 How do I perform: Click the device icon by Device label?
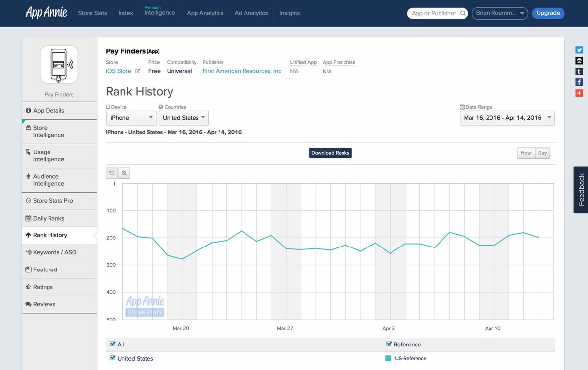(108, 107)
